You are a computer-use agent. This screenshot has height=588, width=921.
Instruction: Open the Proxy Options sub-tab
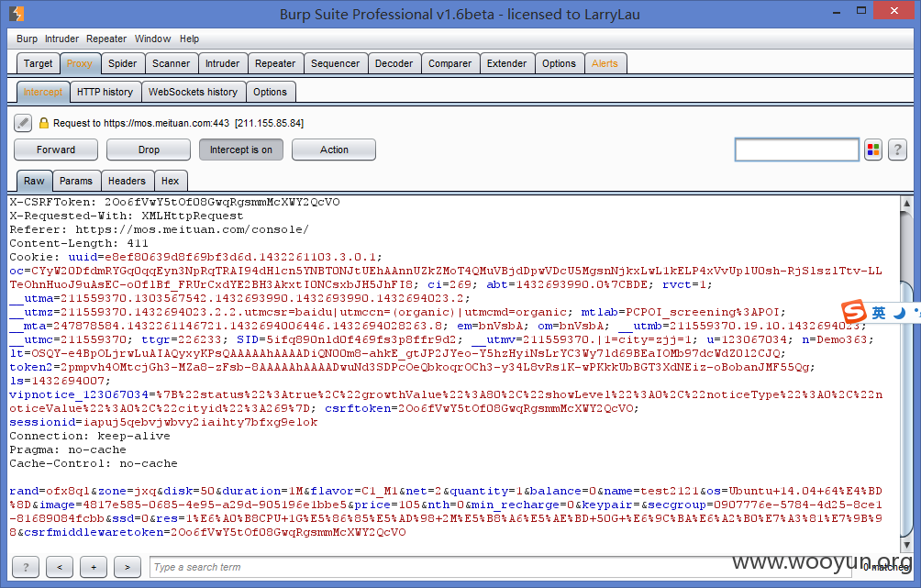(271, 92)
